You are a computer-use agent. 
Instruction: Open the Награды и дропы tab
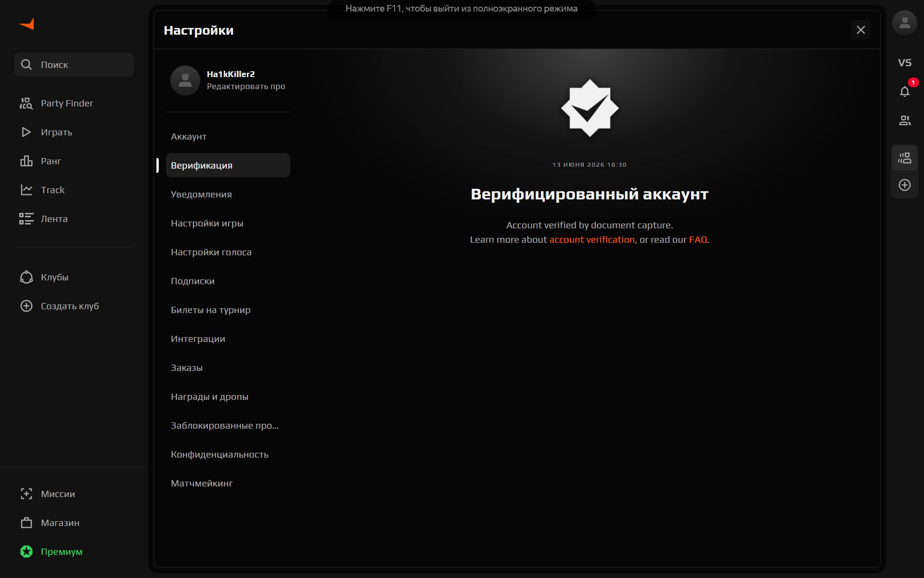coord(228,396)
